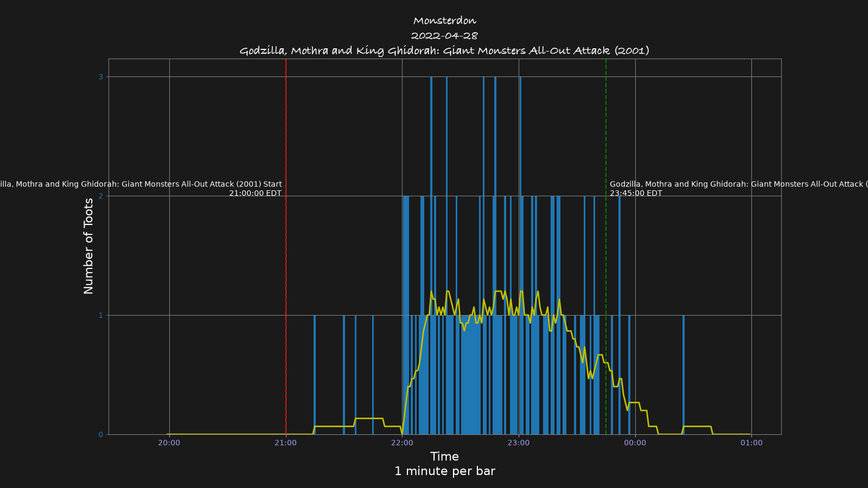Click the first blue bar after 21:00
868x488 pixels.
click(315, 375)
